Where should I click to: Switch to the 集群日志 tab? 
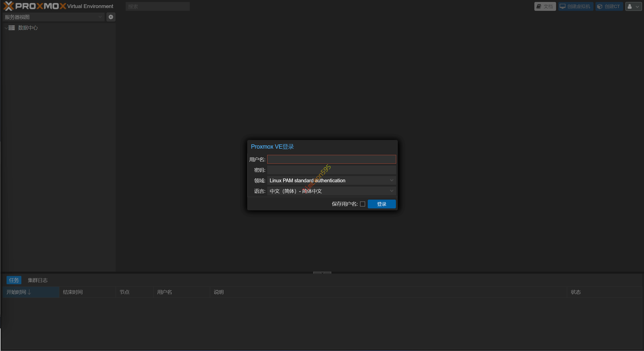37,280
